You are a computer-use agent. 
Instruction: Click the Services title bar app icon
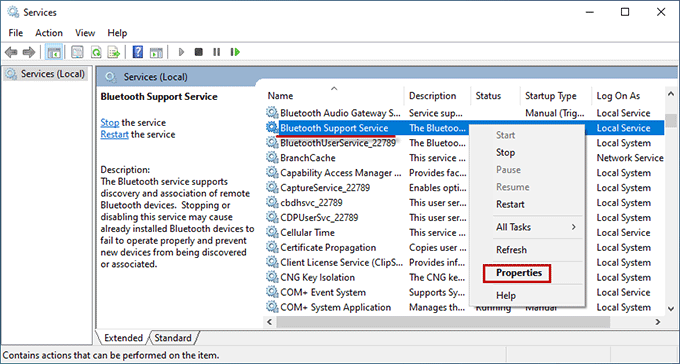pyautogui.click(x=13, y=12)
